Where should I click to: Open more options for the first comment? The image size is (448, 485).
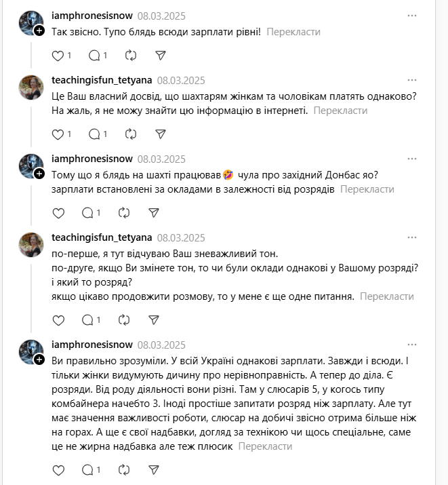click(412, 15)
